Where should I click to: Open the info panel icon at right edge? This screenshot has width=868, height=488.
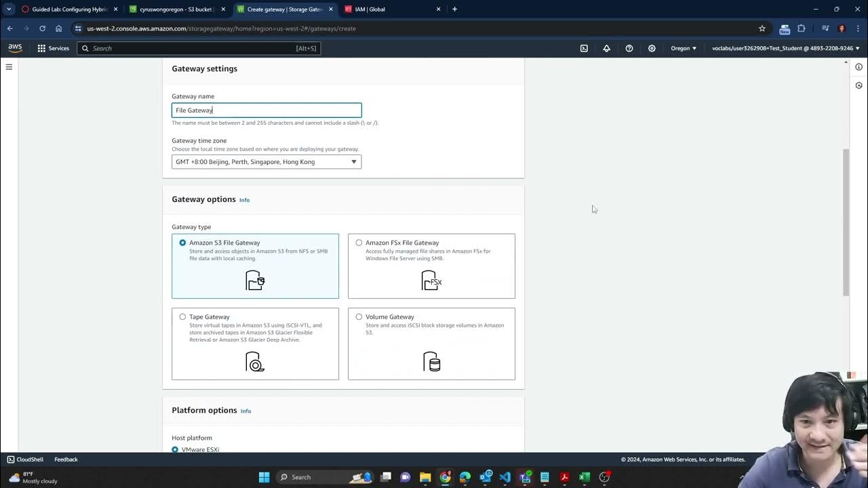point(859,66)
